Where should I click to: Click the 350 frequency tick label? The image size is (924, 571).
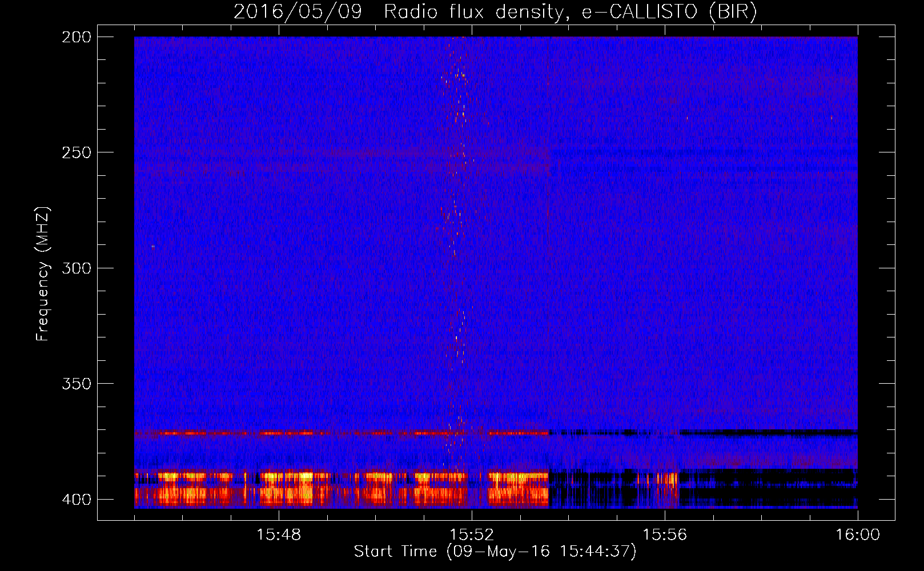click(x=77, y=384)
